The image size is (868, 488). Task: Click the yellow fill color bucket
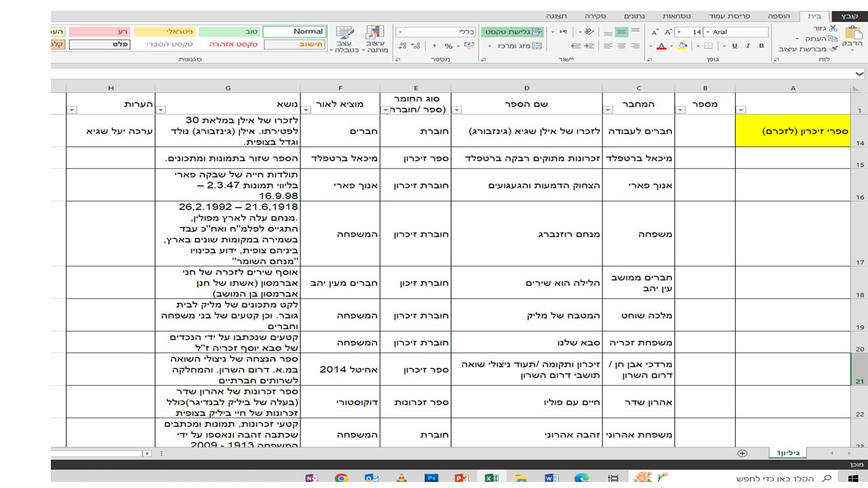coord(683,46)
